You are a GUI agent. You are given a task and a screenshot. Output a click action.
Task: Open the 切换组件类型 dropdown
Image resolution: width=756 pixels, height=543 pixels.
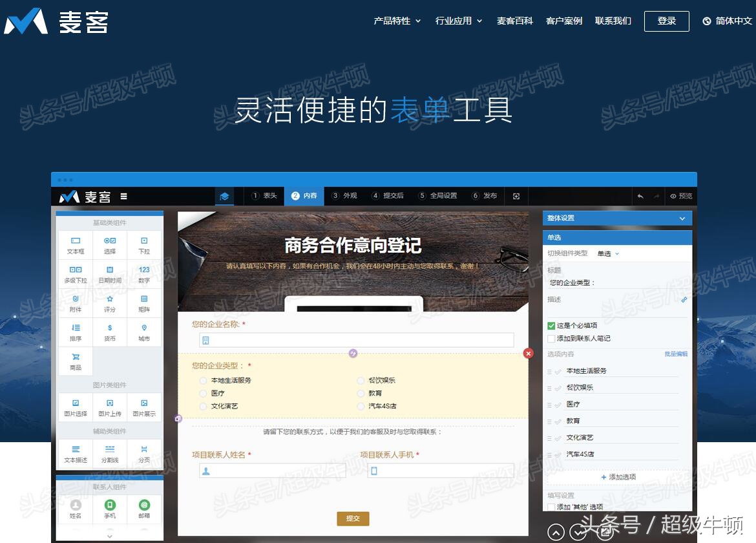[x=607, y=253]
